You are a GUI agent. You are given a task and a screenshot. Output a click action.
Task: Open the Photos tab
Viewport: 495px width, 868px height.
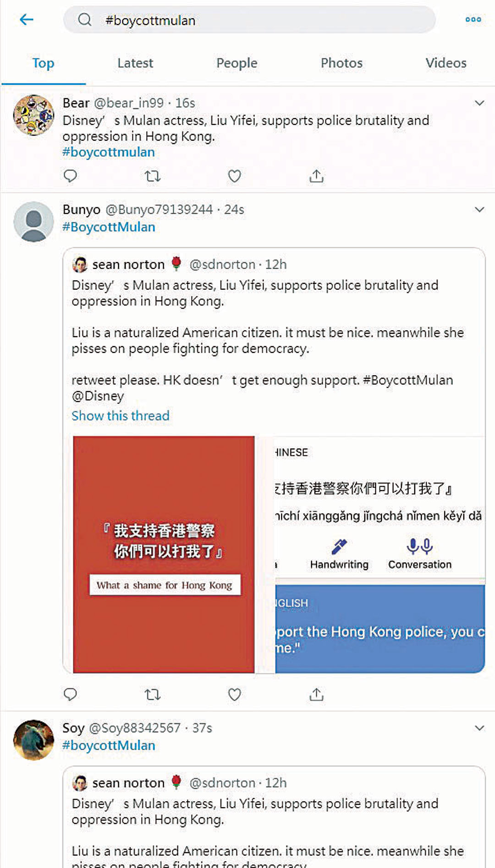pyautogui.click(x=341, y=63)
